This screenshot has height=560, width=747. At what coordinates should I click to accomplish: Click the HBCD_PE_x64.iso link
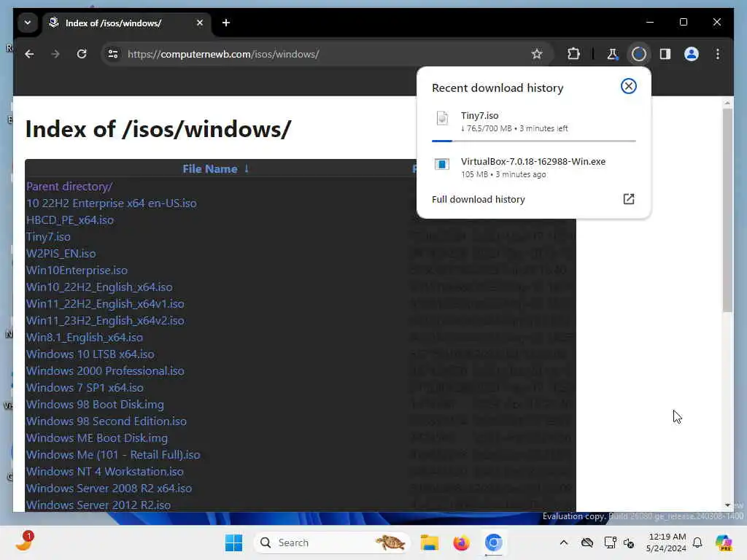coord(69,220)
